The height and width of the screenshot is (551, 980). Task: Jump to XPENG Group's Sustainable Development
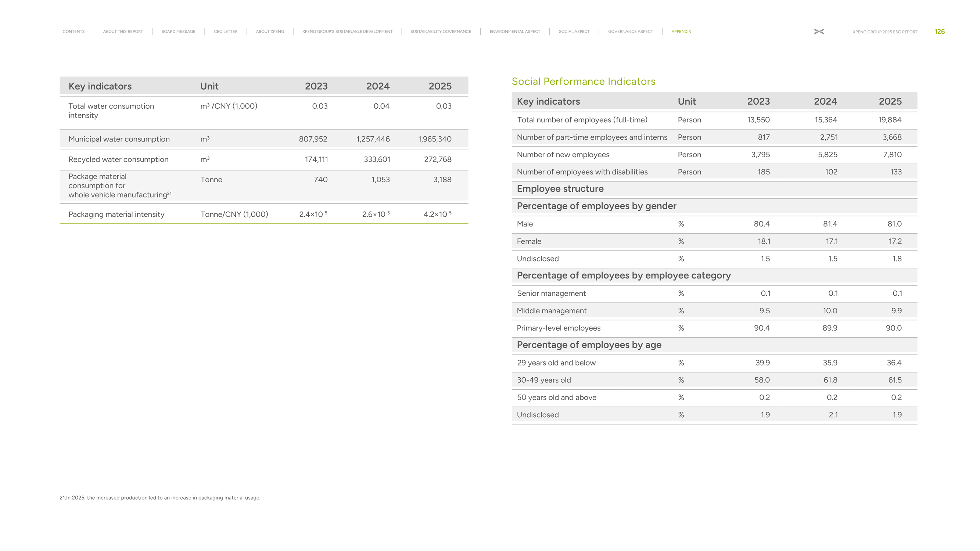(x=347, y=32)
